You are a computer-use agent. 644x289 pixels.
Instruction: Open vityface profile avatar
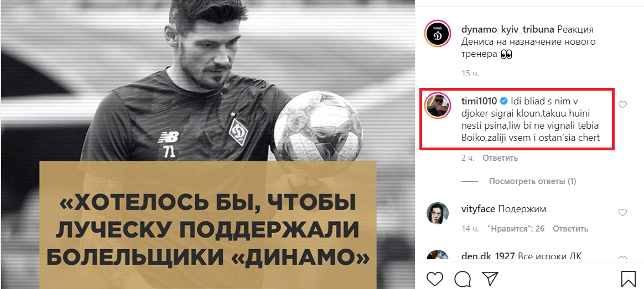(438, 213)
